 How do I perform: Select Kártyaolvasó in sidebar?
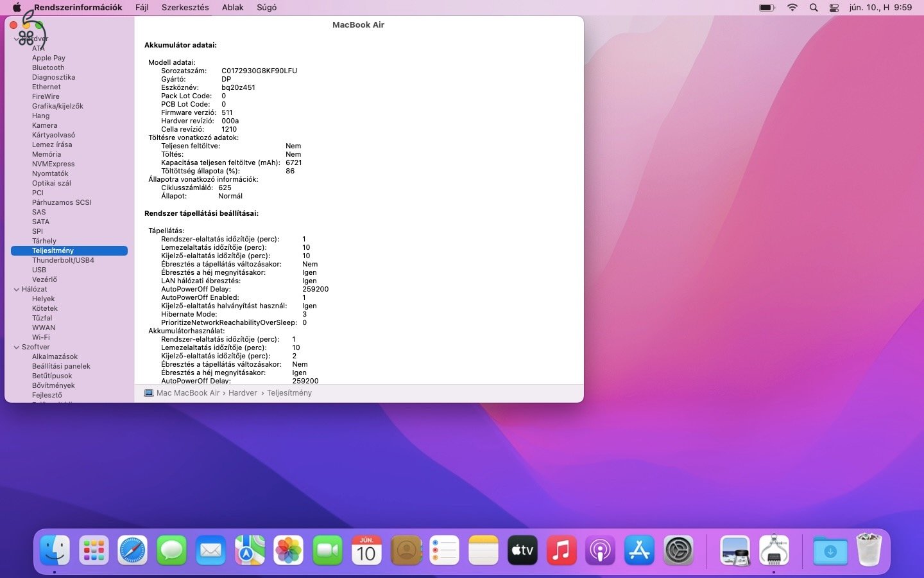(54, 135)
